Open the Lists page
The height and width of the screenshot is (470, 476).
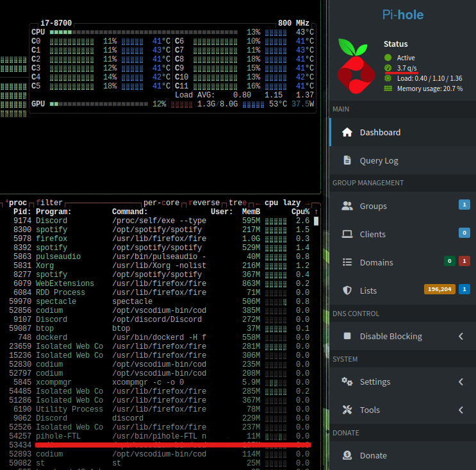coord(402,290)
